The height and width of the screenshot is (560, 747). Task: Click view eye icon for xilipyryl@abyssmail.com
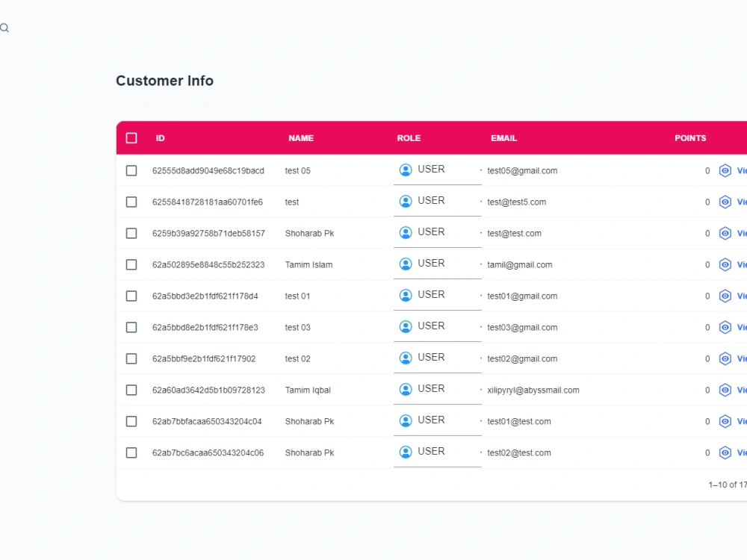coord(725,390)
